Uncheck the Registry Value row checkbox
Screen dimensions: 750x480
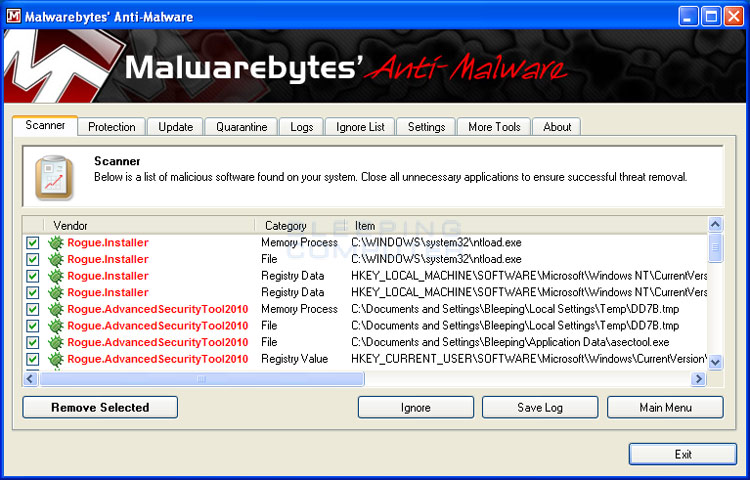point(33,360)
